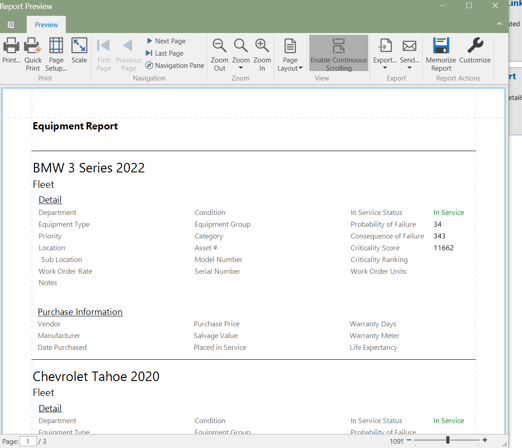Click the BMW In Service status value

coord(449,212)
